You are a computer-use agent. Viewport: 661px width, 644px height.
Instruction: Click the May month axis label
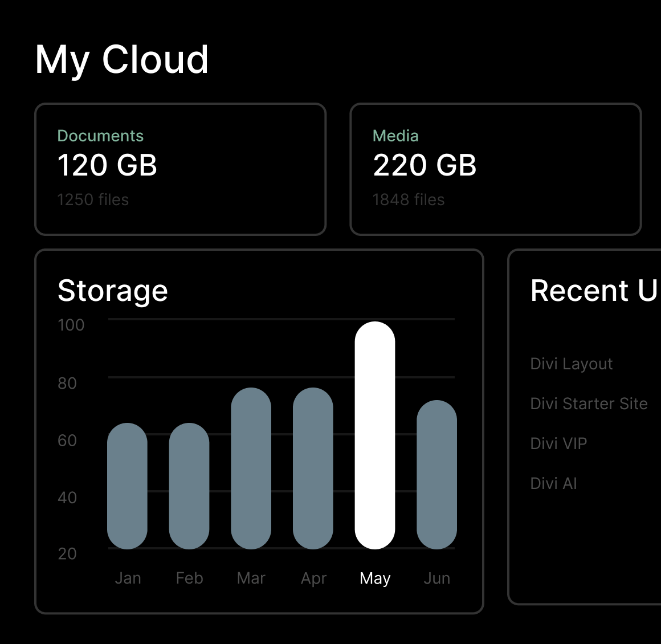375,578
